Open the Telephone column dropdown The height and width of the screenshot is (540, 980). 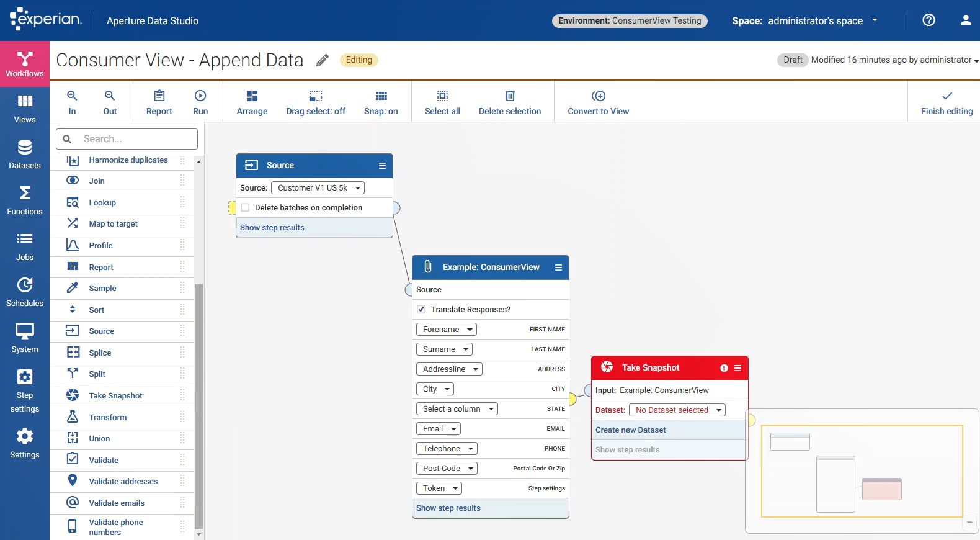tap(447, 449)
